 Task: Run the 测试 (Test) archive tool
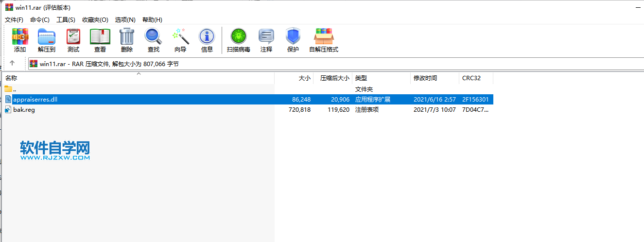click(x=73, y=40)
